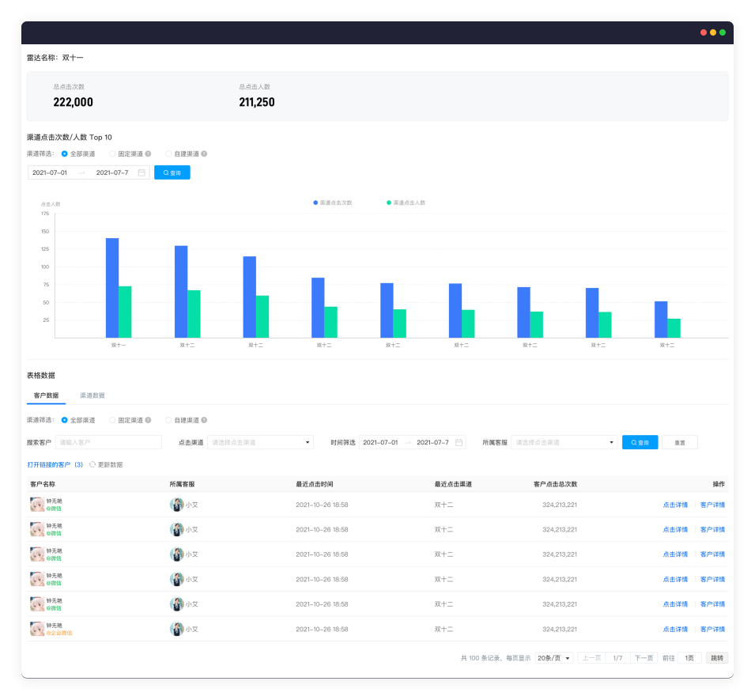Open 点击详情 link in first table row
Screen dimensions: 755x700
tap(675, 505)
